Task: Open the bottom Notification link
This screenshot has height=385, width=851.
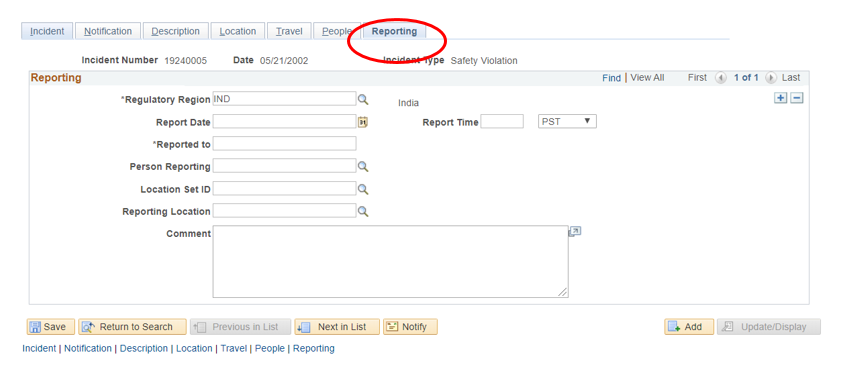Action: [88, 349]
